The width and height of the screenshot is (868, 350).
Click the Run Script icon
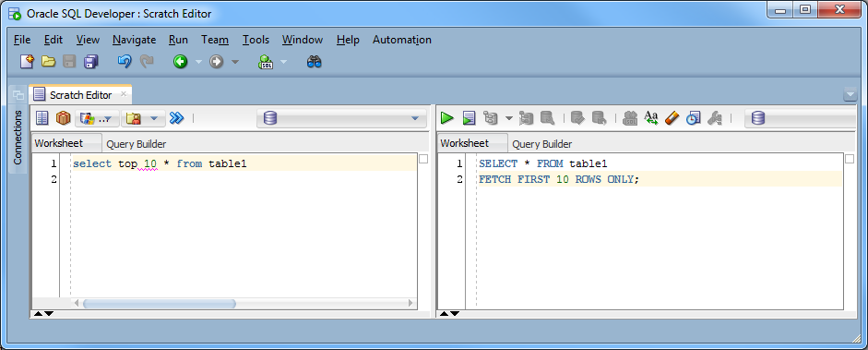pos(469,118)
